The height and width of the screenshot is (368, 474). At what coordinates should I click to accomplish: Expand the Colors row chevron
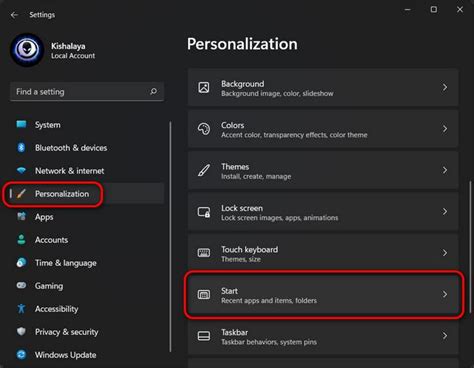pos(445,129)
